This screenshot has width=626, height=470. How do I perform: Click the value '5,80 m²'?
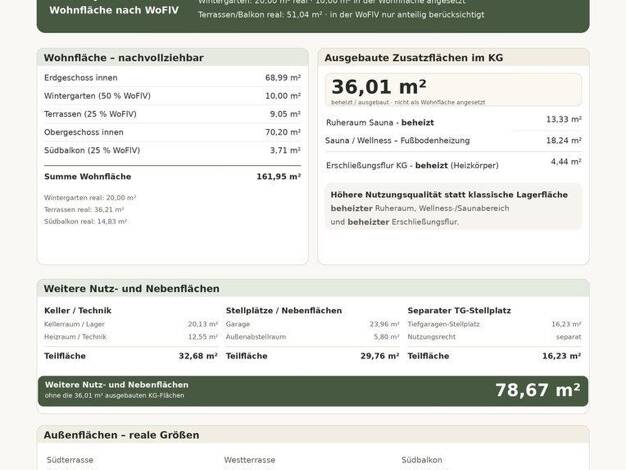pyautogui.click(x=386, y=337)
